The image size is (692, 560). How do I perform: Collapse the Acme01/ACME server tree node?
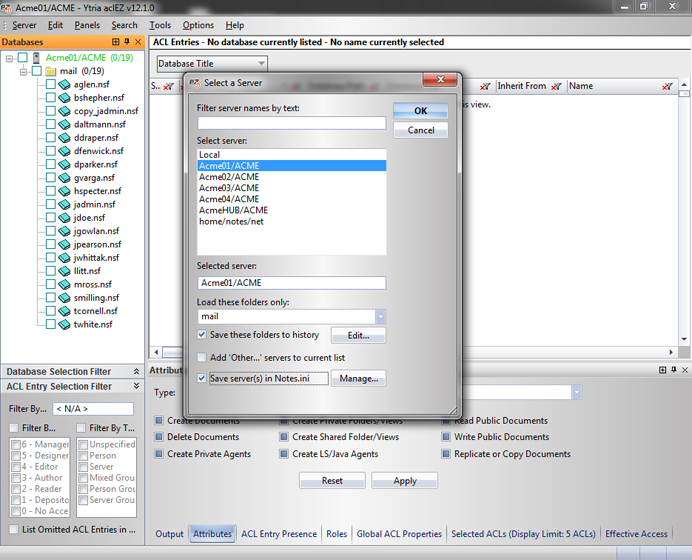9,58
